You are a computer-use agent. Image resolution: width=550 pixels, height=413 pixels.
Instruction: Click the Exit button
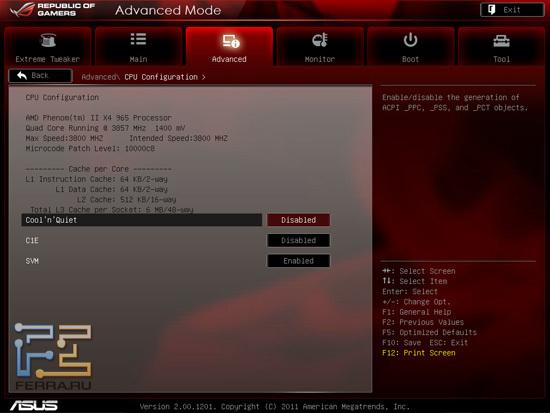512,10
